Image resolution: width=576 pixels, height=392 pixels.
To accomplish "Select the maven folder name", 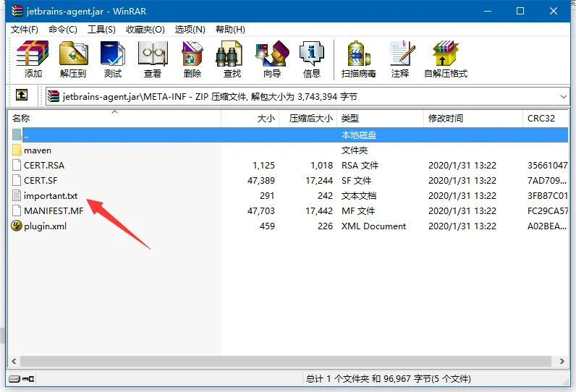I will tap(38, 150).
